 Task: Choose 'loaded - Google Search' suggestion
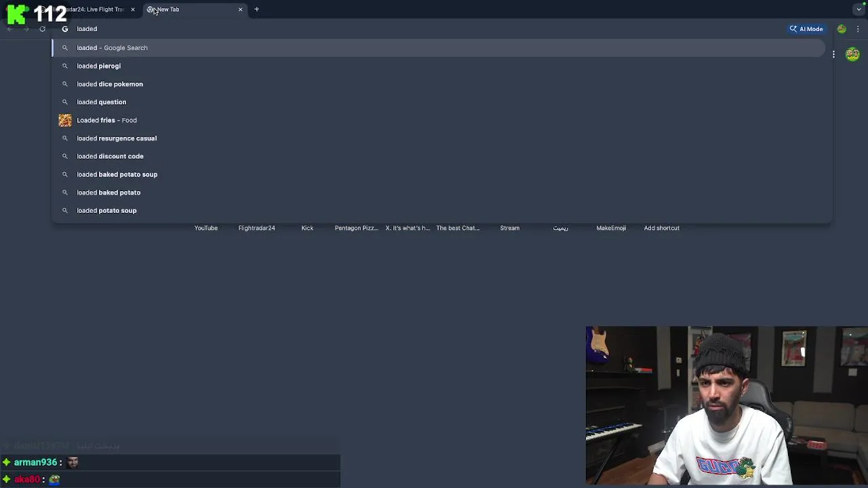(439, 47)
